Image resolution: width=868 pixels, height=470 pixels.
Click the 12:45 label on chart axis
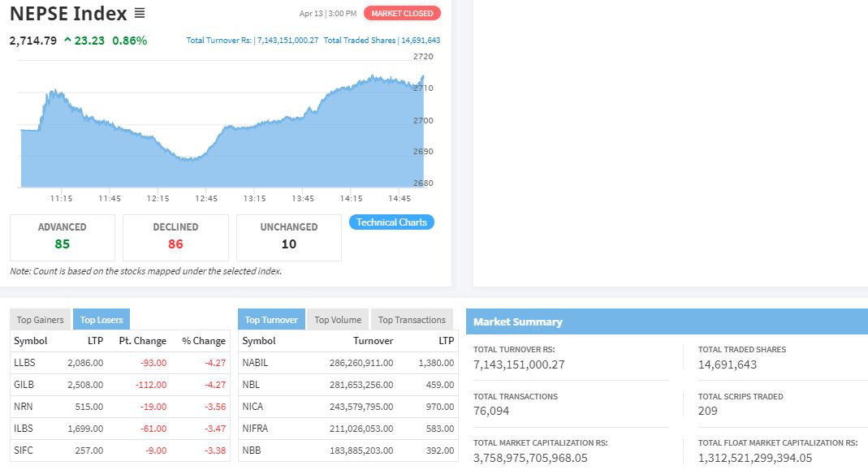pos(206,198)
